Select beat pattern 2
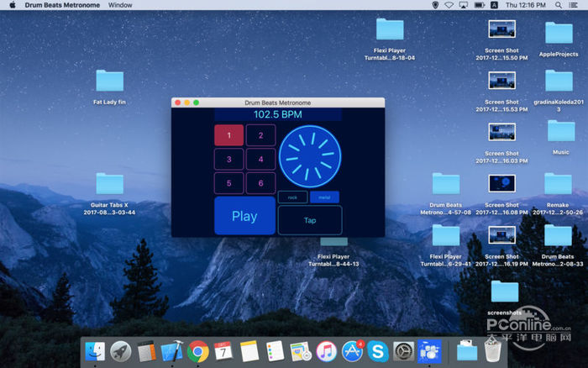The height and width of the screenshot is (368, 588). [260, 135]
